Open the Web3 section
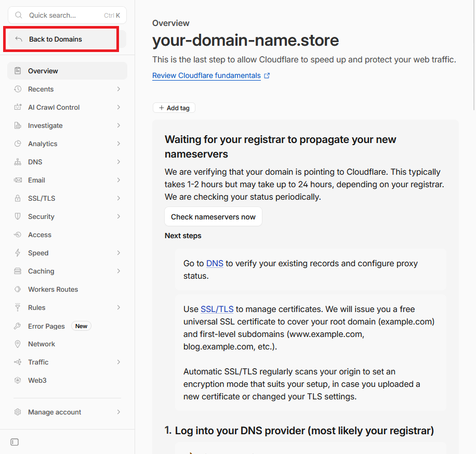Screen dimensions: 476x454 pyautogui.click(x=67, y=380)
